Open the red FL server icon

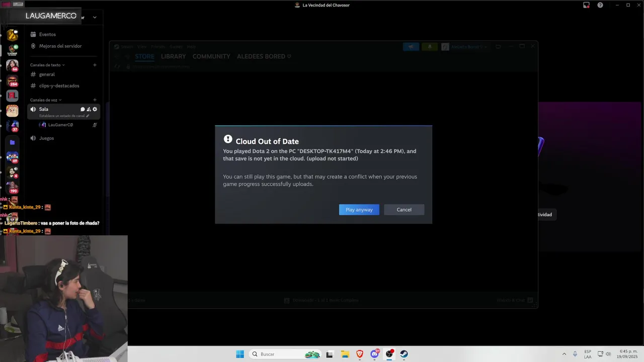pyautogui.click(x=12, y=96)
